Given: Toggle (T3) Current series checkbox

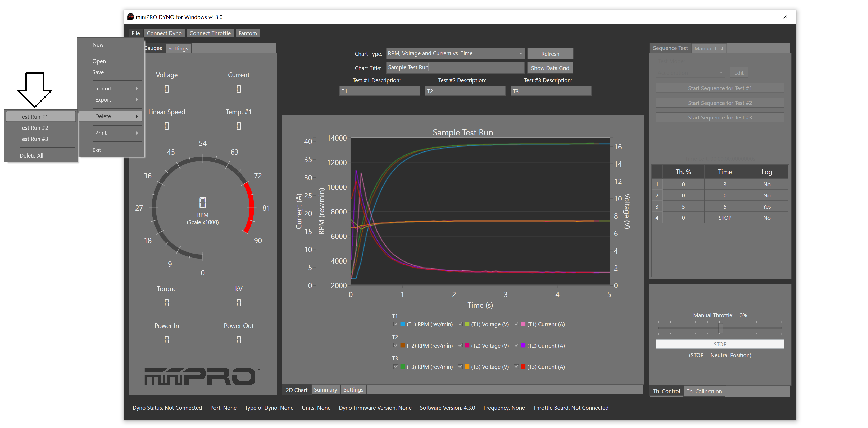Looking at the screenshot, I should pos(516,366).
